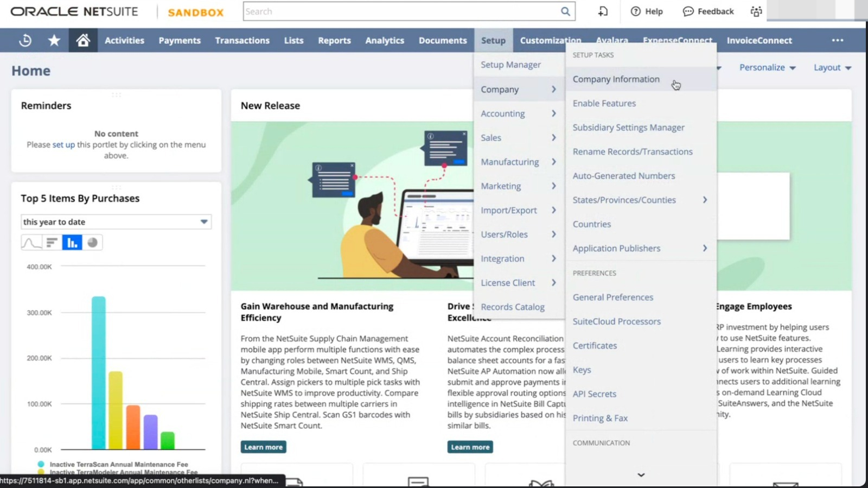Open the change roles icon
Screen dimensions: 868x488
click(756, 11)
